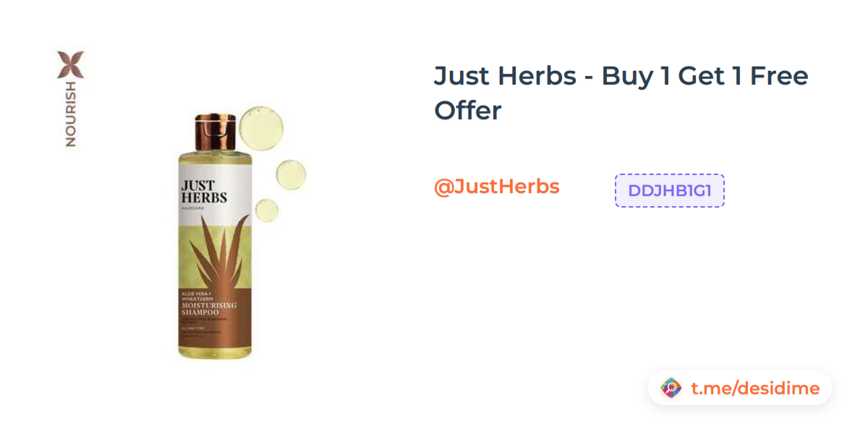Open the t.me/desidime Telegram link

(755, 388)
